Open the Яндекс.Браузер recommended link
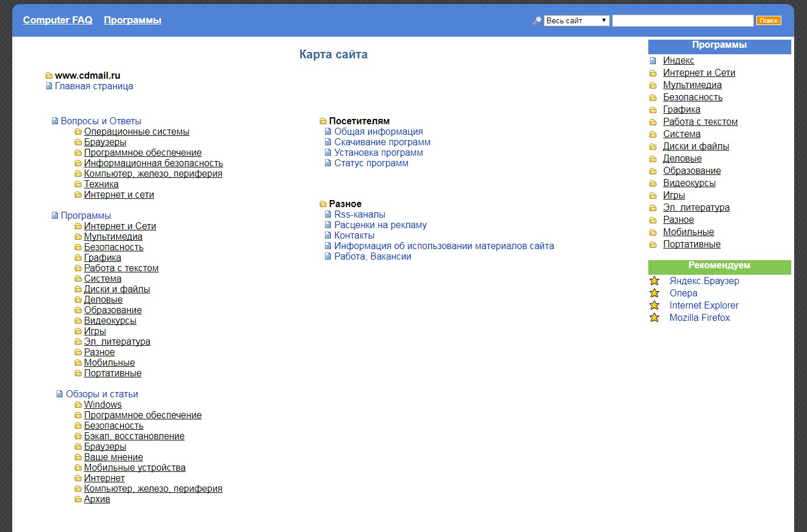The height and width of the screenshot is (532, 807). [x=704, y=281]
